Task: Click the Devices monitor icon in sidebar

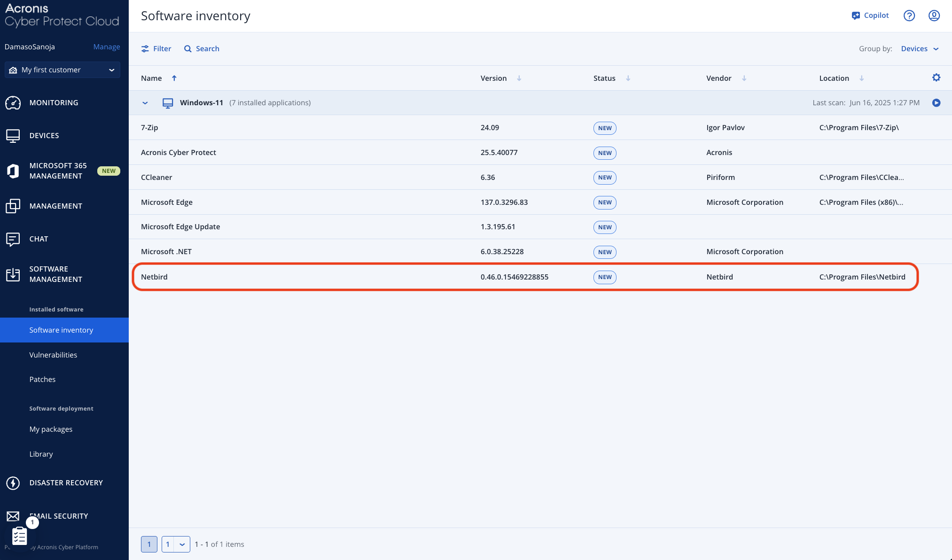Action: (x=13, y=136)
